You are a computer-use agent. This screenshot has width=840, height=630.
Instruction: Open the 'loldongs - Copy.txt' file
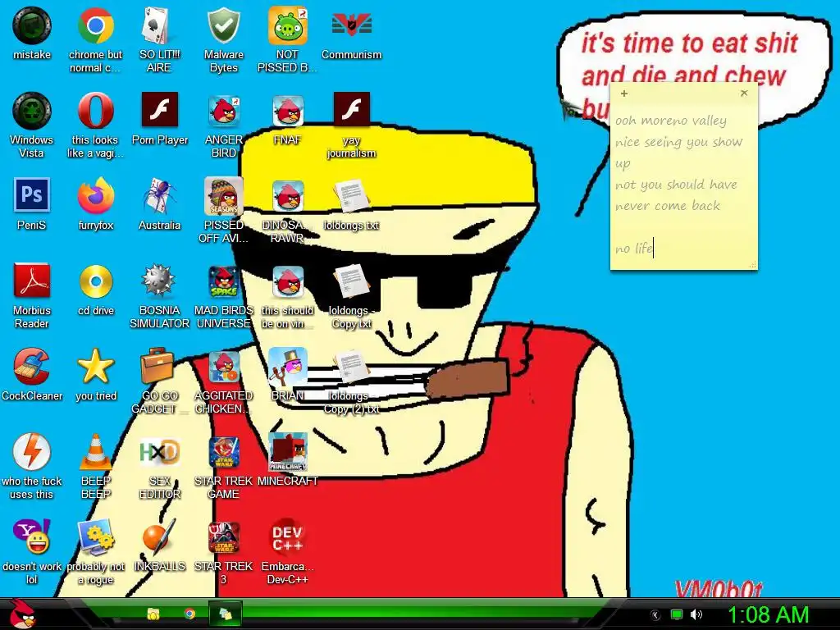[351, 281]
